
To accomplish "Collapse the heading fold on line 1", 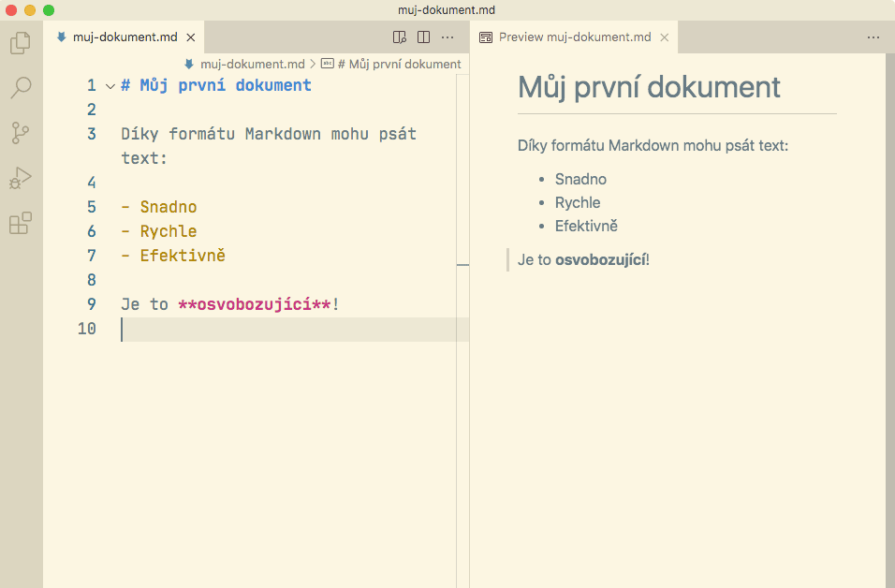I will click(x=110, y=87).
